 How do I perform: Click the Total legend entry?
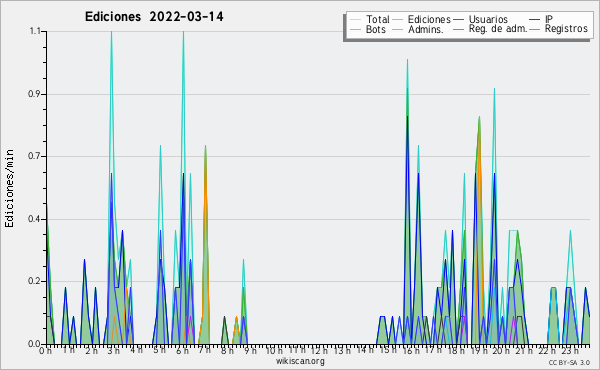click(x=377, y=19)
